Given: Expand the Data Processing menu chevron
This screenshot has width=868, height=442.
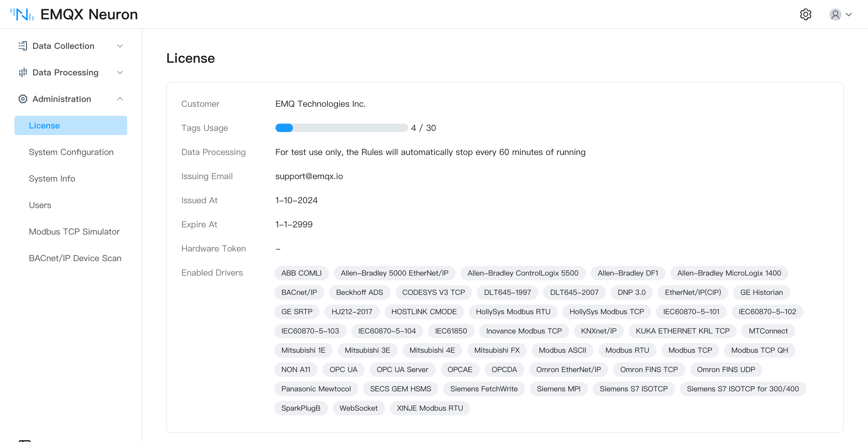Looking at the screenshot, I should 120,72.
